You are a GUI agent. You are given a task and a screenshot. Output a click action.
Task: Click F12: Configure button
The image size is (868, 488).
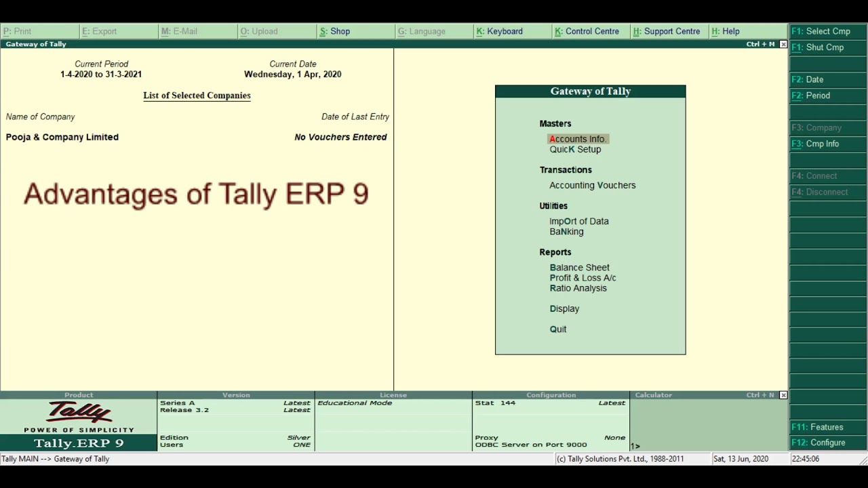pyautogui.click(x=828, y=443)
